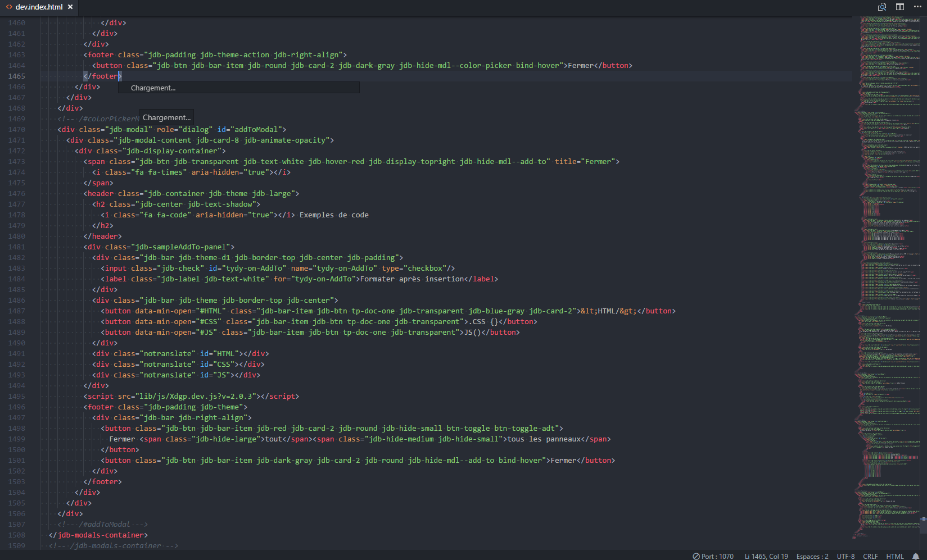Close the dev.index.html tab

[70, 7]
